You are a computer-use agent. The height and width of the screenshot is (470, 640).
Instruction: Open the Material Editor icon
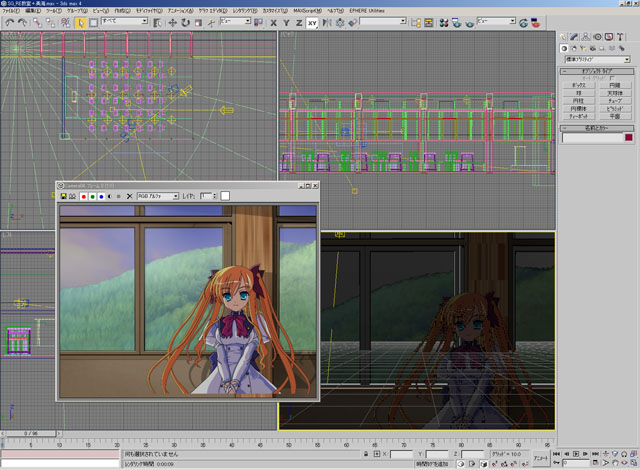pyautogui.click(x=444, y=23)
